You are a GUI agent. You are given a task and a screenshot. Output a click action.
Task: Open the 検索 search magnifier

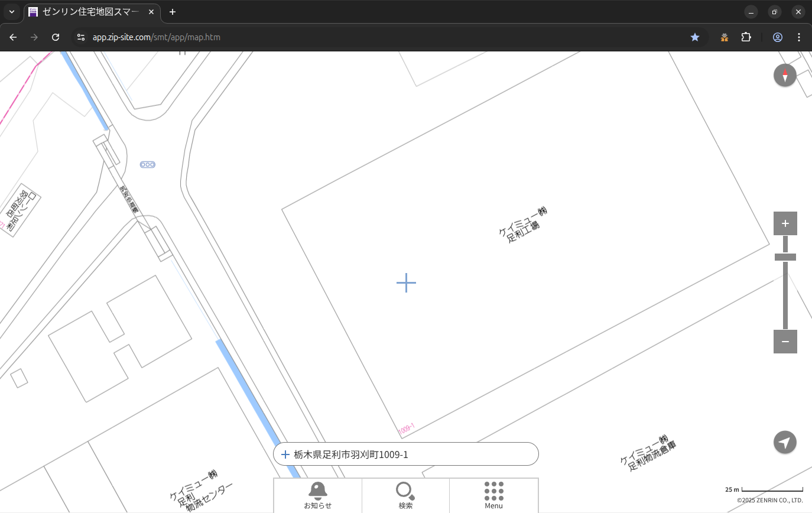[x=405, y=495]
